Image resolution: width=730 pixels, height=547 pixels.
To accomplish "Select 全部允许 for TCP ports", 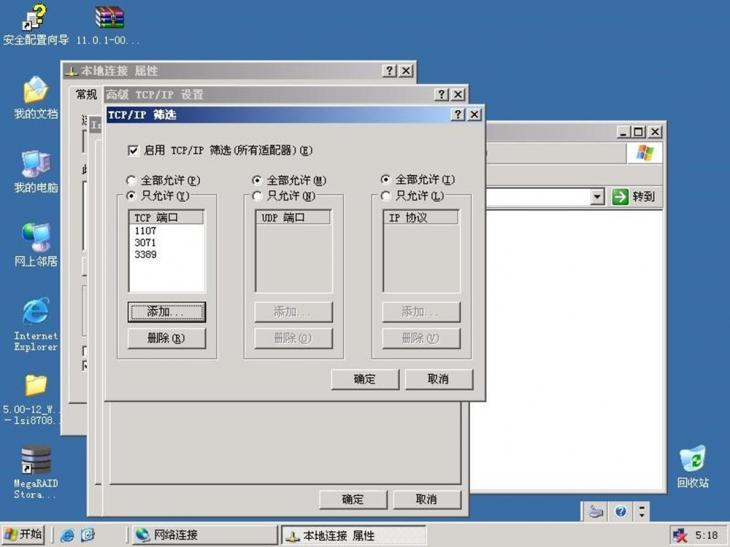I will coord(132,181).
